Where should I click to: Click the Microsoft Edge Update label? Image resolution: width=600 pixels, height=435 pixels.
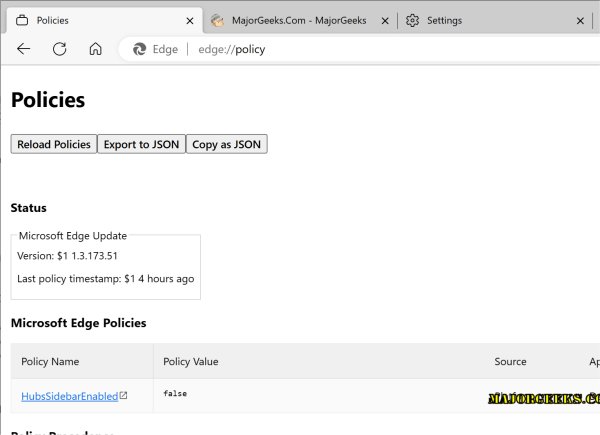(x=73, y=236)
